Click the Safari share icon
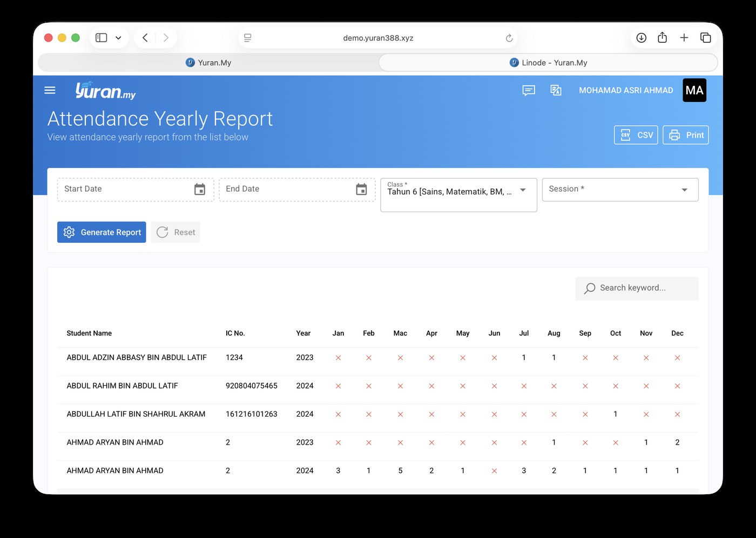The width and height of the screenshot is (756, 538). 663,37
